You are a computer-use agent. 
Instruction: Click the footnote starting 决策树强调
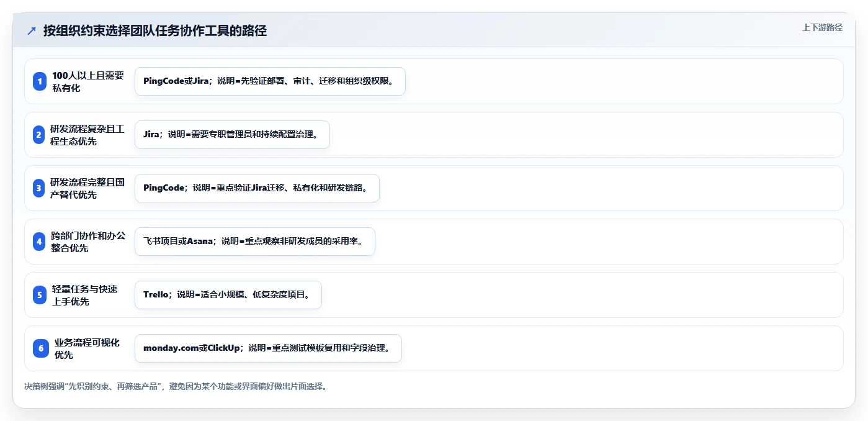[176, 386]
